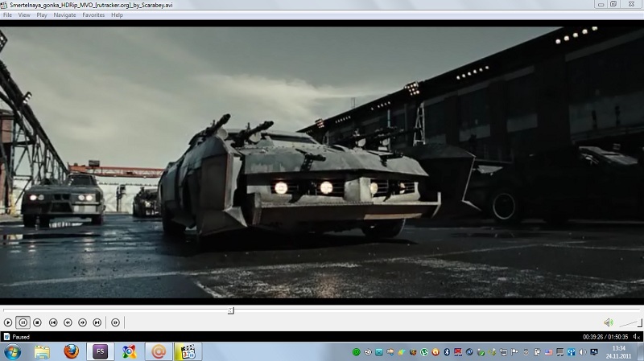This screenshot has height=361, width=644.
Task: Skip to next track button
Action: [97, 322]
